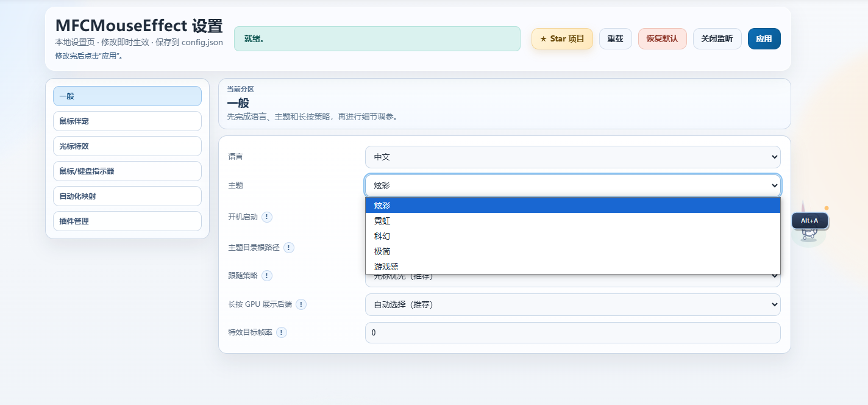Click the 关闭监听 button
868x405 pixels.
coord(717,38)
